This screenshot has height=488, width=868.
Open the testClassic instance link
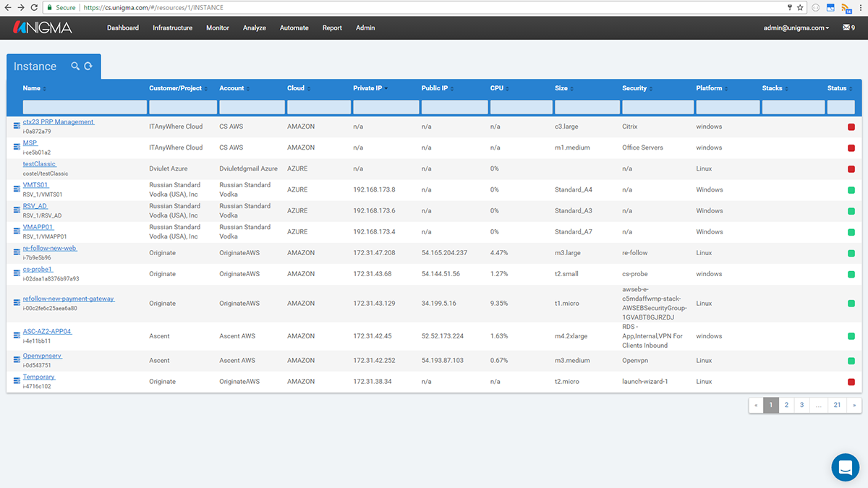[x=39, y=164]
